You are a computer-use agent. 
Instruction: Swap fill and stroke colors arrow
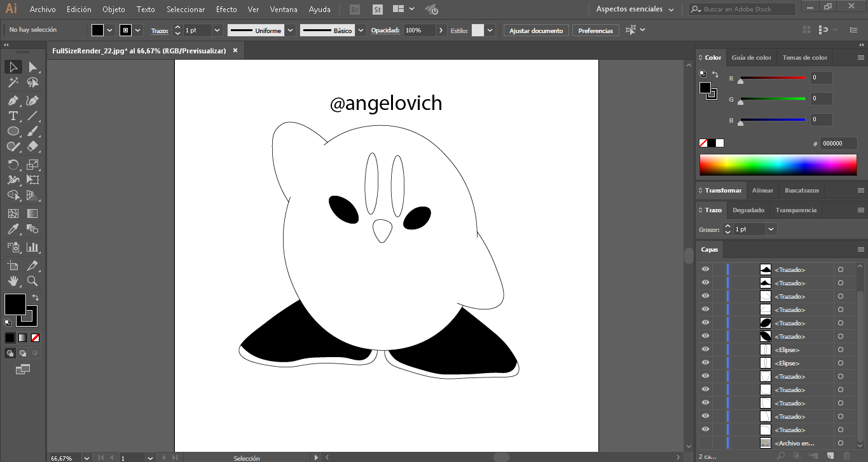(x=36, y=297)
